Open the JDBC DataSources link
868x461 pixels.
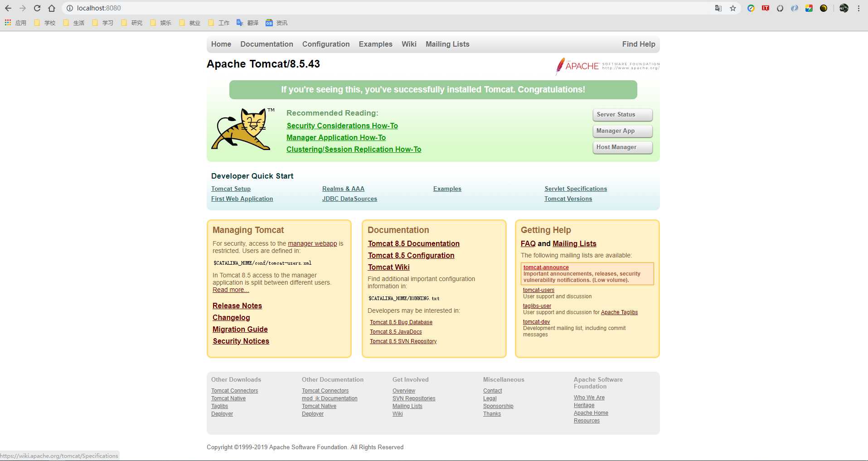349,199
